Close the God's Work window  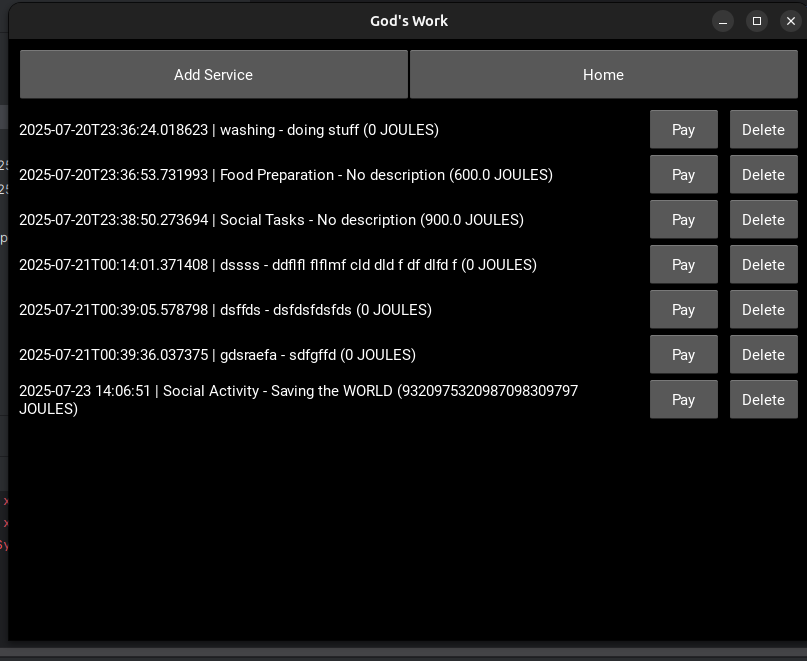tap(791, 21)
